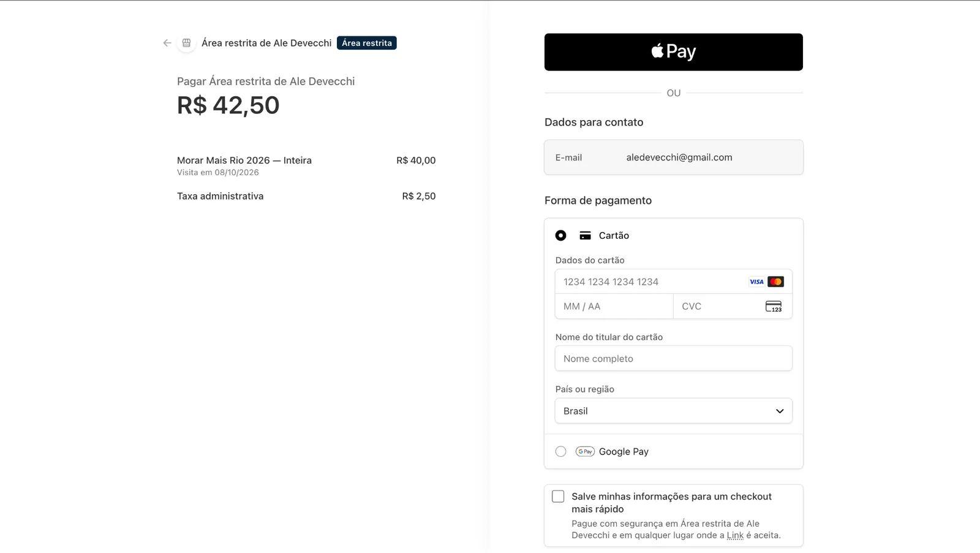The width and height of the screenshot is (980, 553).
Task: Click the card icon beside Cartão
Action: [586, 235]
